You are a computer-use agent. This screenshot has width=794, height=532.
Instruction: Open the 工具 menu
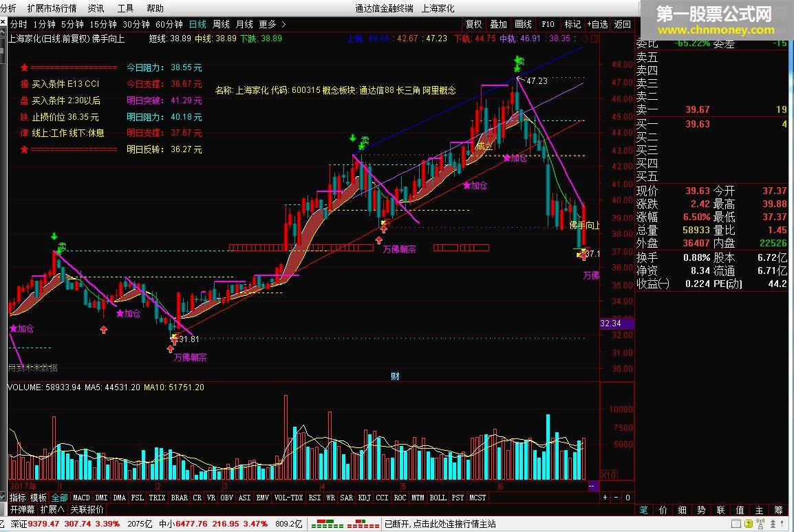pos(126,8)
